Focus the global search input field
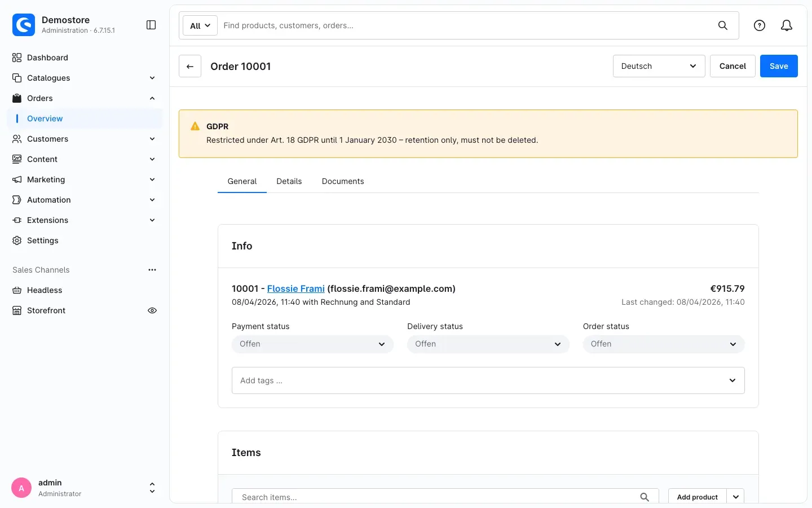Screen dimensions: 812x508 465,25
